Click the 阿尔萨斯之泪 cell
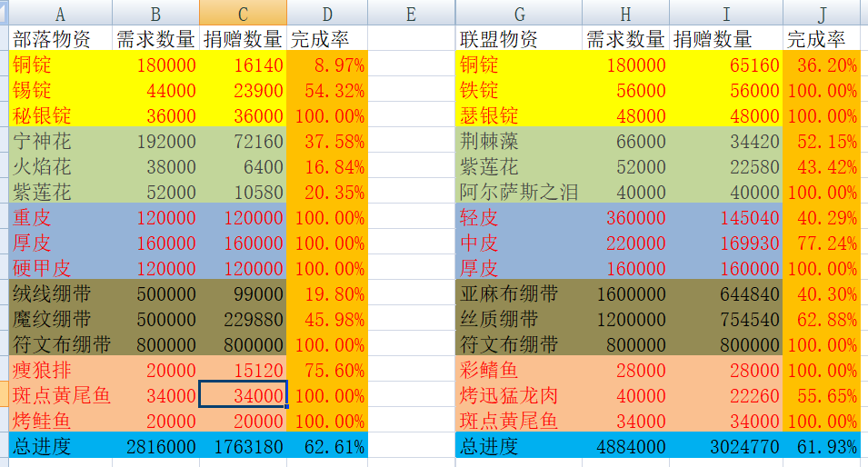The width and height of the screenshot is (868, 467). 518,192
